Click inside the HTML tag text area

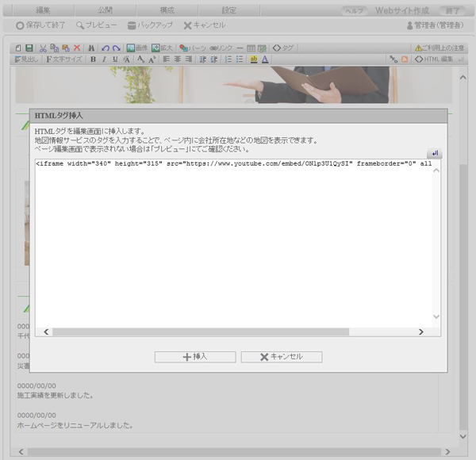[233, 243]
